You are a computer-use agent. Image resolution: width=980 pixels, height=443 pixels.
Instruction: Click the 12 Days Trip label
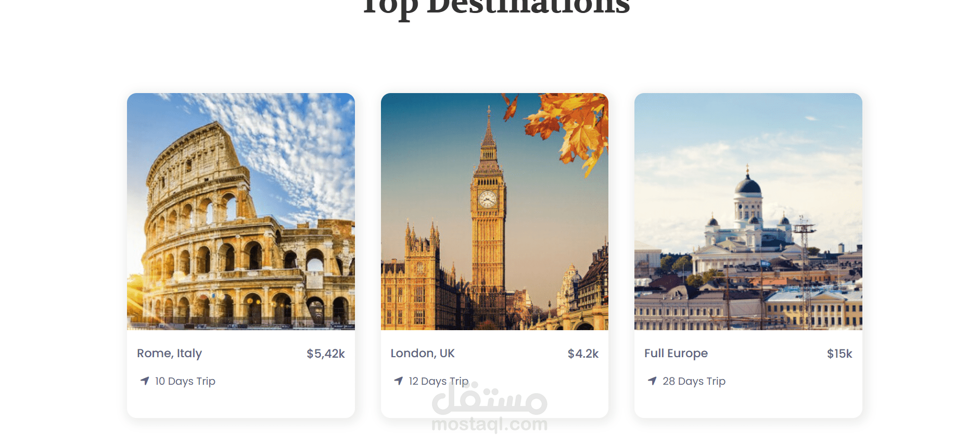pos(439,381)
